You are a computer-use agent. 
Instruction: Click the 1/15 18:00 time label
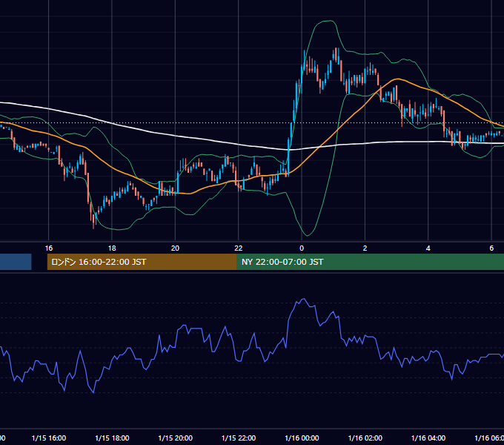coord(112,438)
